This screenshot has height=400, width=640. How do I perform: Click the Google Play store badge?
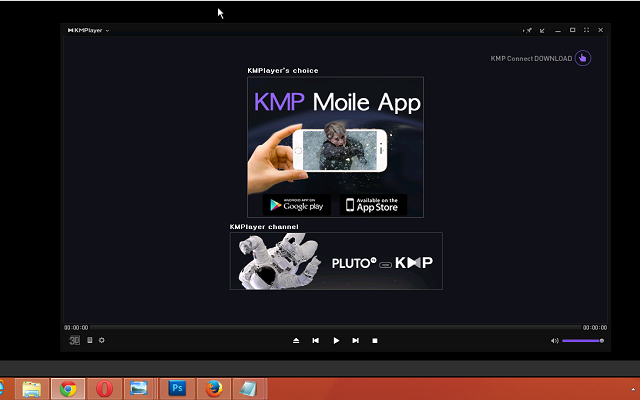[x=296, y=205]
